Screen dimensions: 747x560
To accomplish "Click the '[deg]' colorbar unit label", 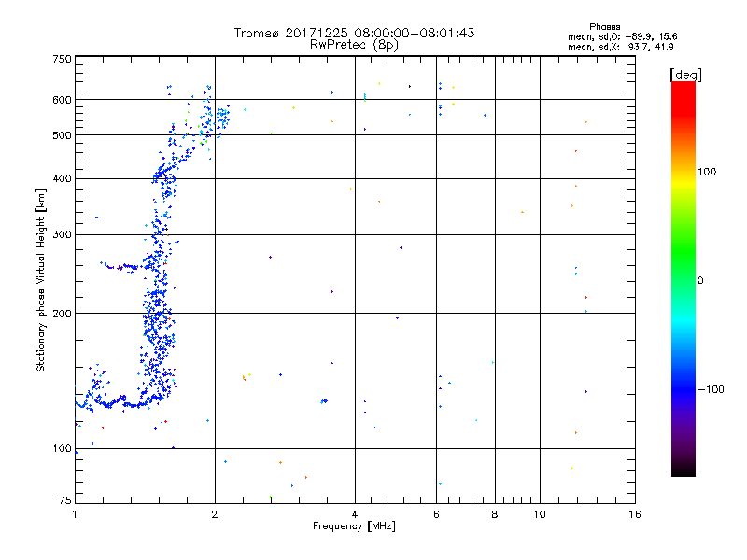I will pos(685,76).
